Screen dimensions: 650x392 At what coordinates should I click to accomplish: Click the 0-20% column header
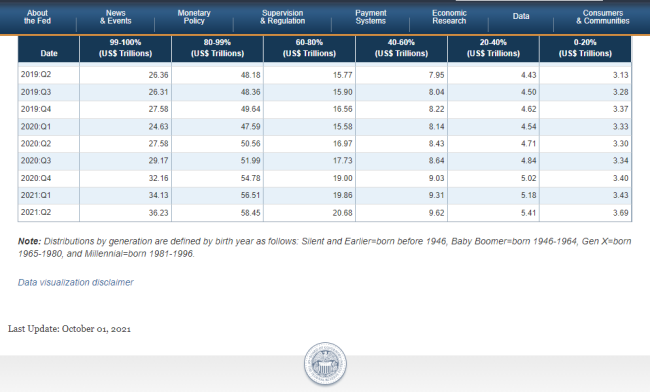(585, 49)
